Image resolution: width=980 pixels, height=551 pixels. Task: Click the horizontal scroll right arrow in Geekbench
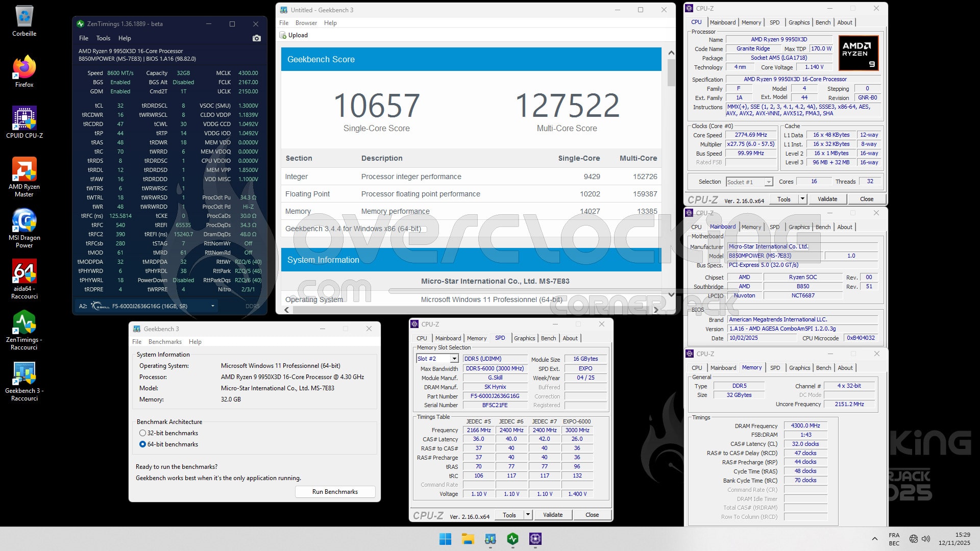click(656, 310)
